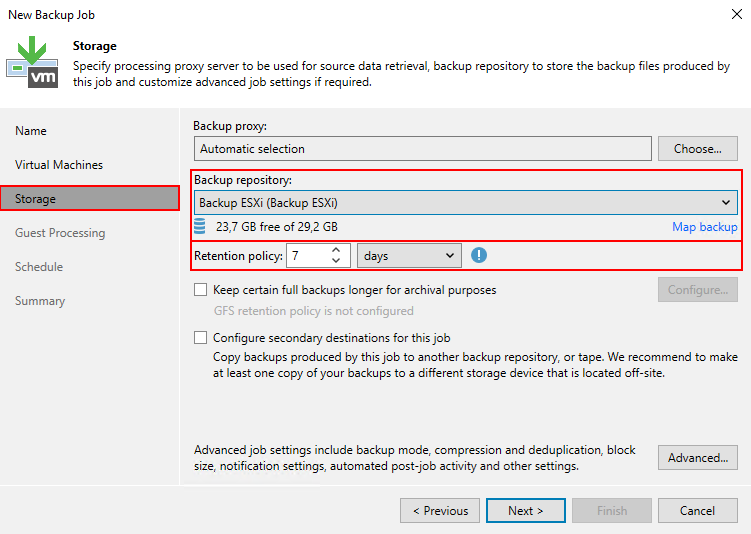Enable keeping full backups for archival purposes
Screen dimensions: 751x534
point(200,290)
